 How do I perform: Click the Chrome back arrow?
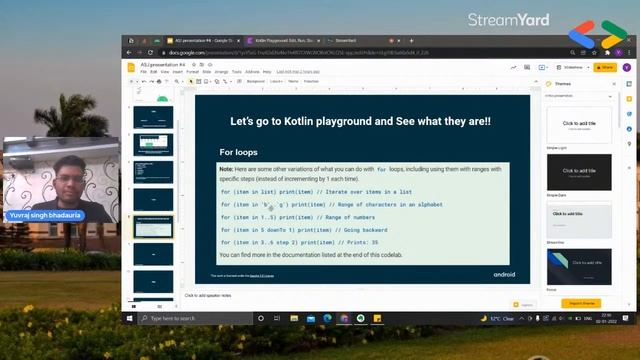(129, 53)
